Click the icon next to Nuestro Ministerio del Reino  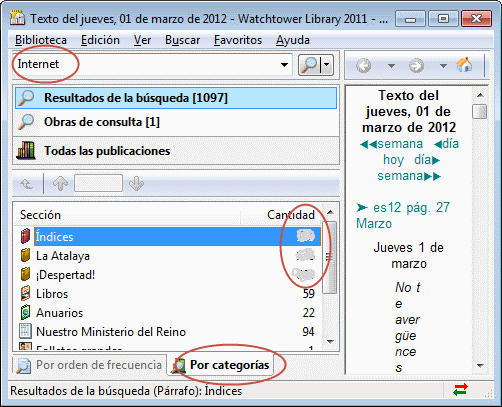click(x=25, y=331)
